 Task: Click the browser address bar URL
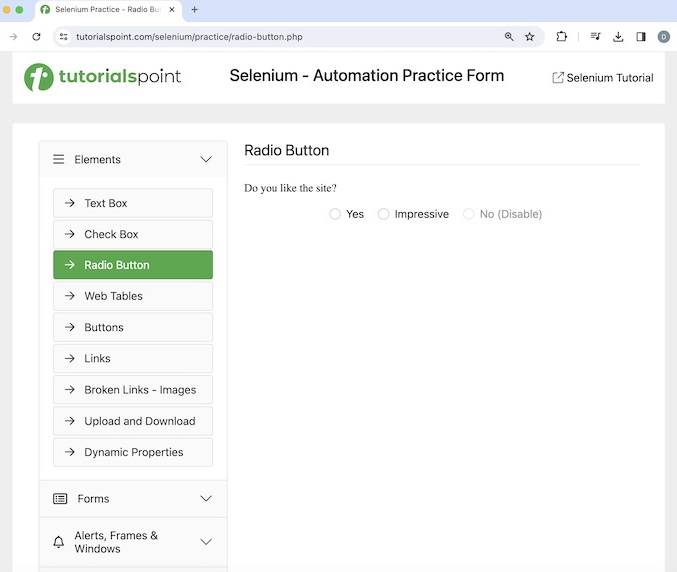(190, 37)
